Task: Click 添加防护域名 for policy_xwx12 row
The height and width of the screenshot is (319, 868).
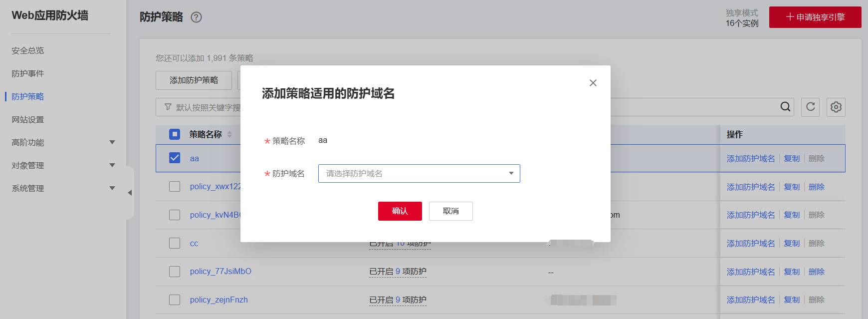Action: coord(751,187)
